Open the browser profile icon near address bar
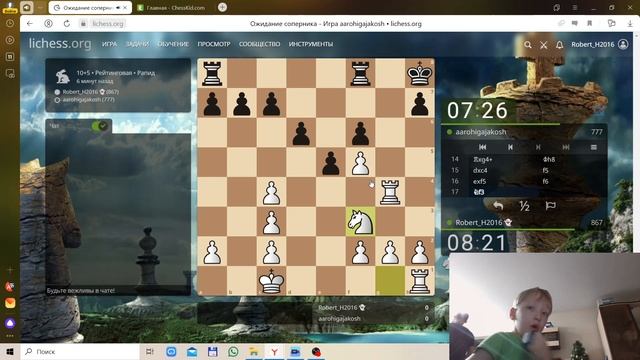 49,24
